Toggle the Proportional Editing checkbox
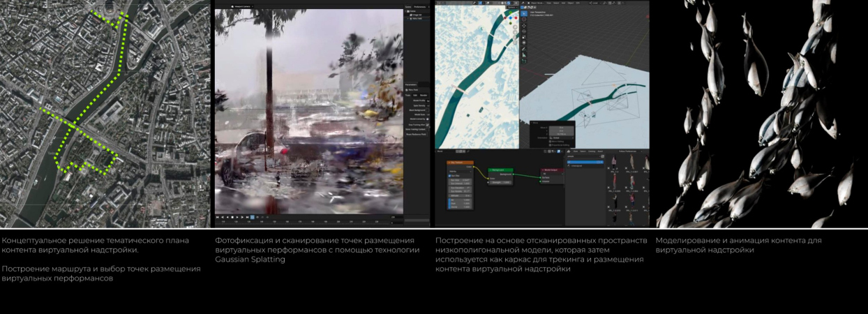Viewport: 868px width, 314px height. pos(550,147)
